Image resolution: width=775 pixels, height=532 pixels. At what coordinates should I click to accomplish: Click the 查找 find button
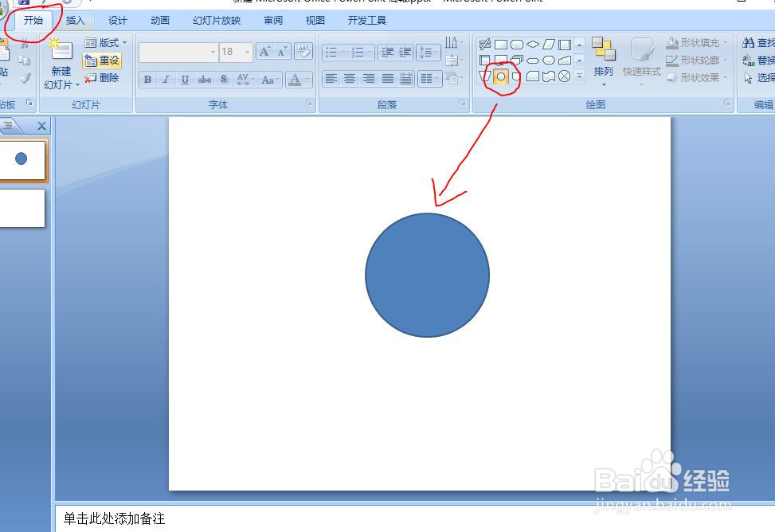click(x=759, y=43)
